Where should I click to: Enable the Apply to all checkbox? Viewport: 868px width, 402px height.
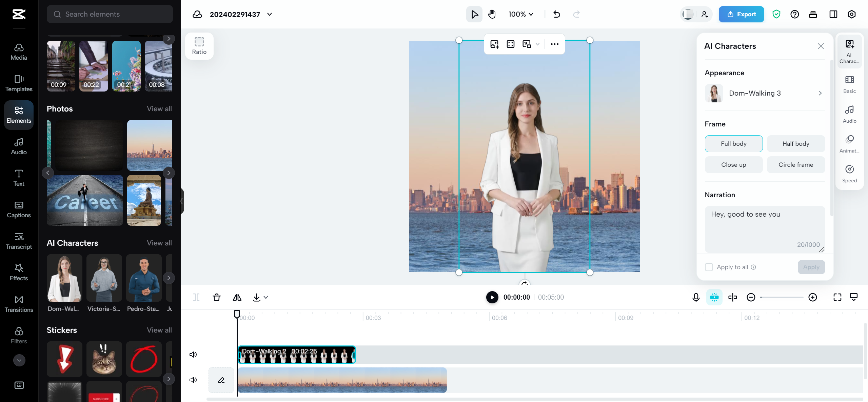(708, 267)
